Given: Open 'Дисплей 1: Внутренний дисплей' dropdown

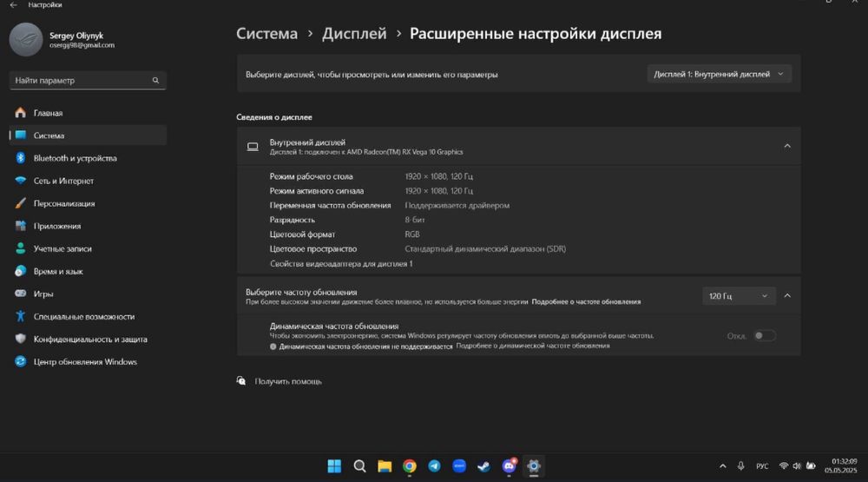Looking at the screenshot, I should click(719, 74).
